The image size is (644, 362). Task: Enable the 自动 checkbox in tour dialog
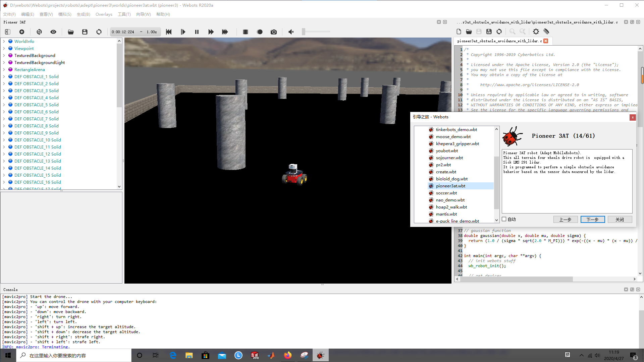504,219
